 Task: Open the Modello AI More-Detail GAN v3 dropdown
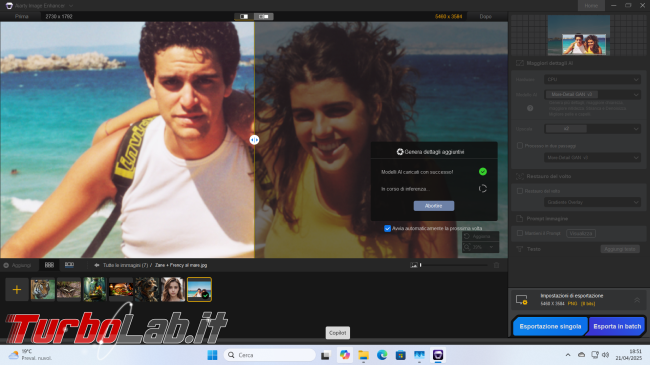pos(592,95)
